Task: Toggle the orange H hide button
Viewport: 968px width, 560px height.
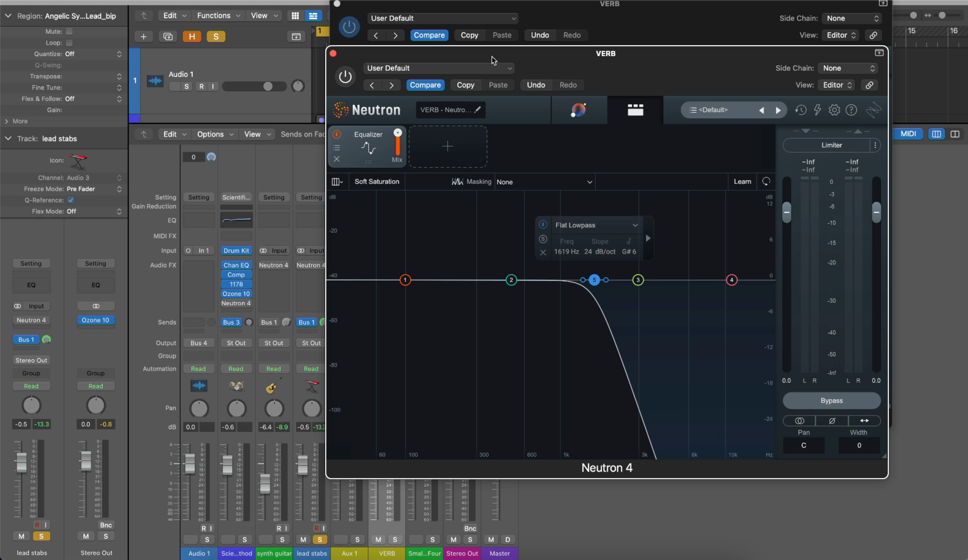Action: coord(192,37)
